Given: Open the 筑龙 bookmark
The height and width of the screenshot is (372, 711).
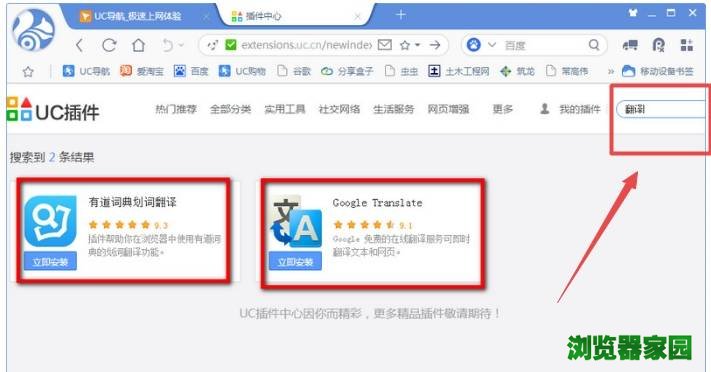Looking at the screenshot, I should [x=517, y=71].
